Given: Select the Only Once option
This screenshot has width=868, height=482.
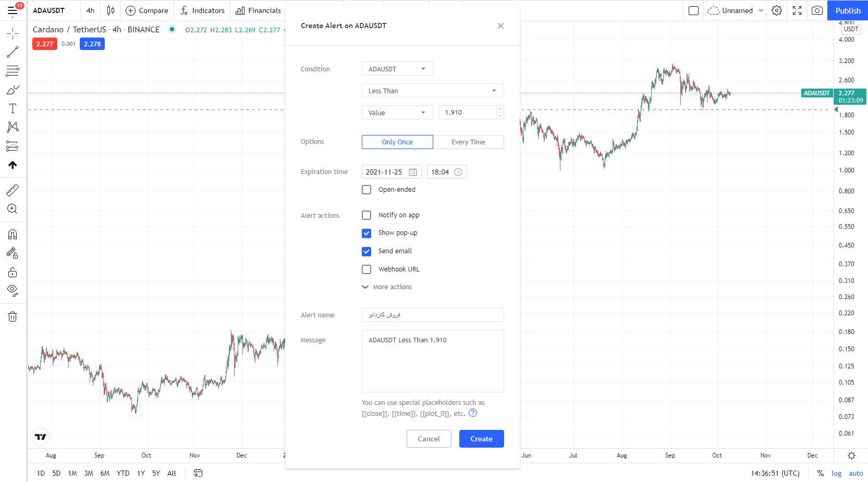Looking at the screenshot, I should point(397,142).
